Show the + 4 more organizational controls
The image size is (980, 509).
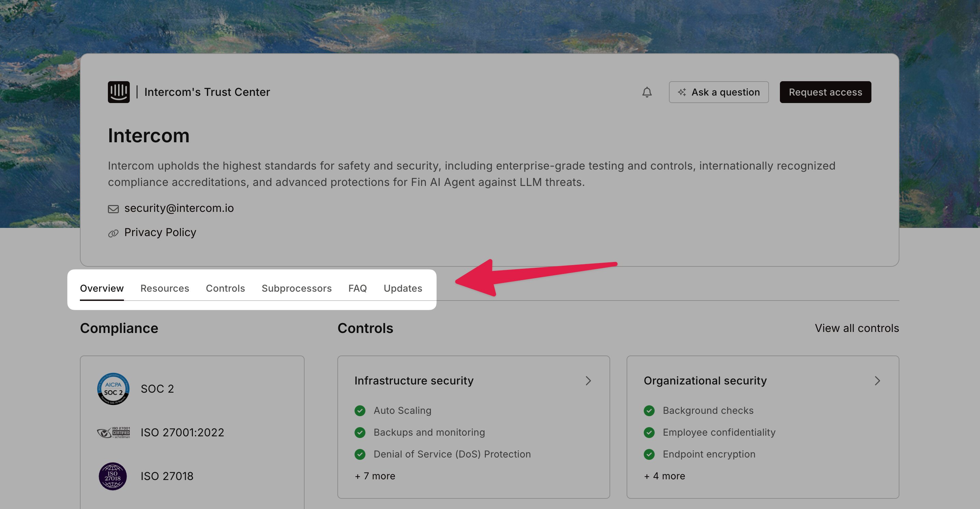coord(664,476)
